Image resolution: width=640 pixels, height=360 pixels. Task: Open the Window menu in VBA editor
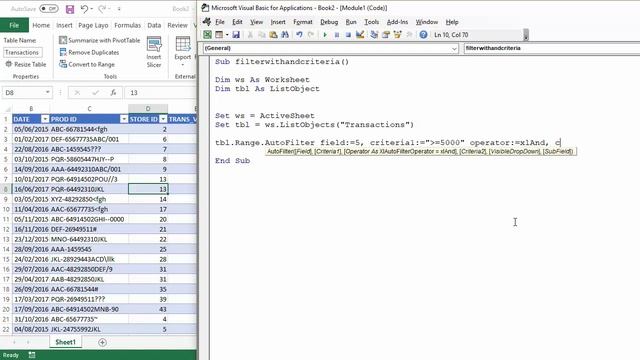(427, 22)
